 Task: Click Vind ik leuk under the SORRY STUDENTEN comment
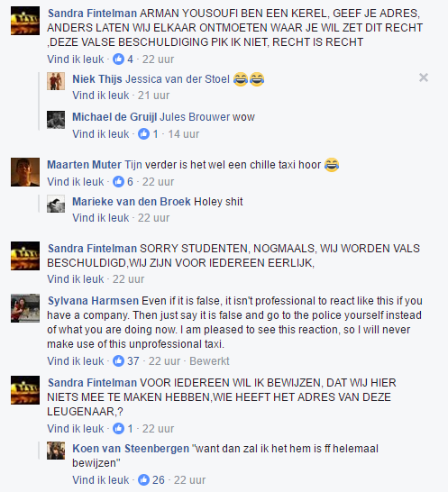pos(76,279)
